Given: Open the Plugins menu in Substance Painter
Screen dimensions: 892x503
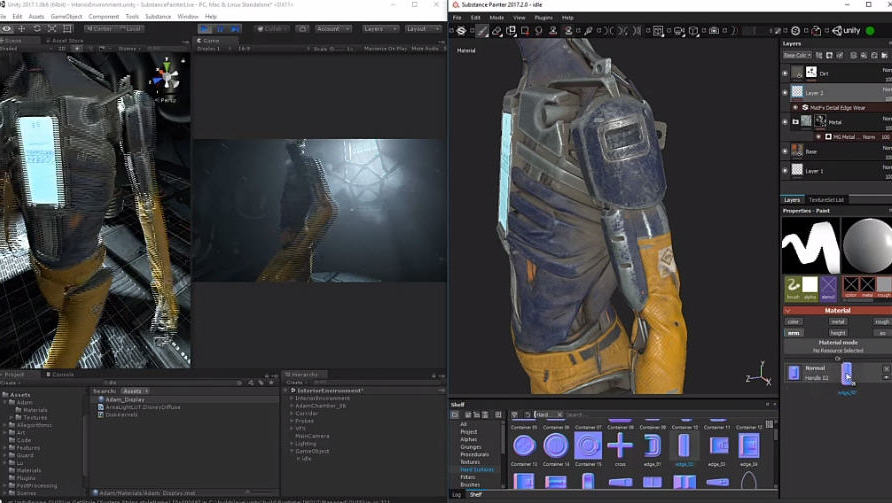Looking at the screenshot, I should point(543,18).
